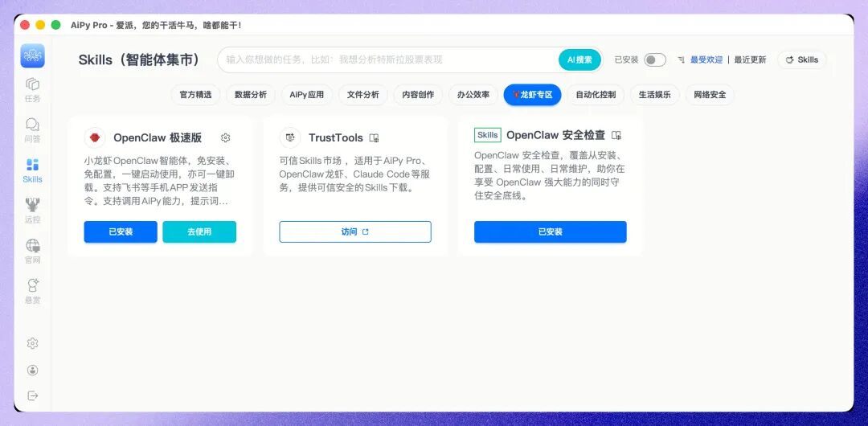Select the 数据分析 category tab

(251, 95)
